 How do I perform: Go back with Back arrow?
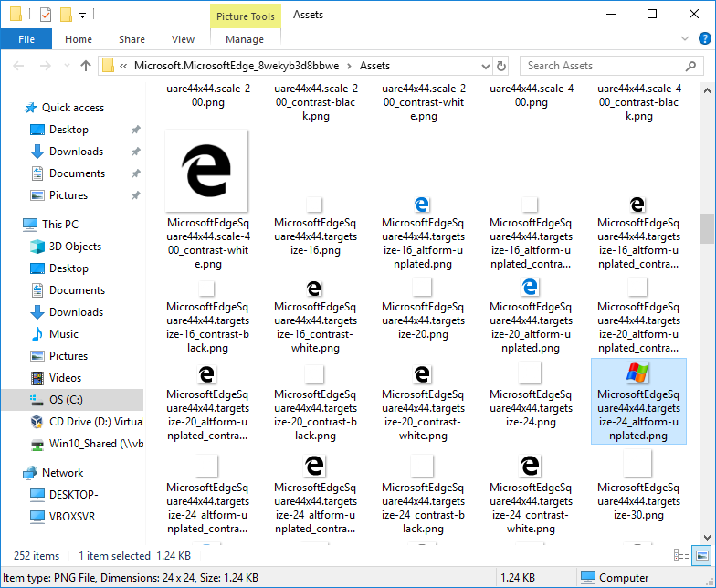(x=18, y=66)
